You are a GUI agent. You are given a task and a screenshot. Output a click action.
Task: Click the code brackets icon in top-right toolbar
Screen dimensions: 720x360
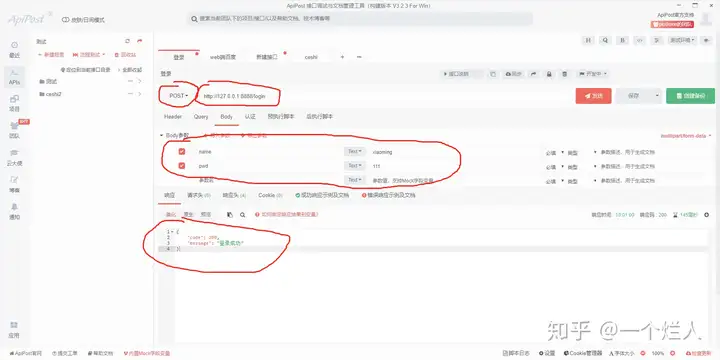point(639,40)
